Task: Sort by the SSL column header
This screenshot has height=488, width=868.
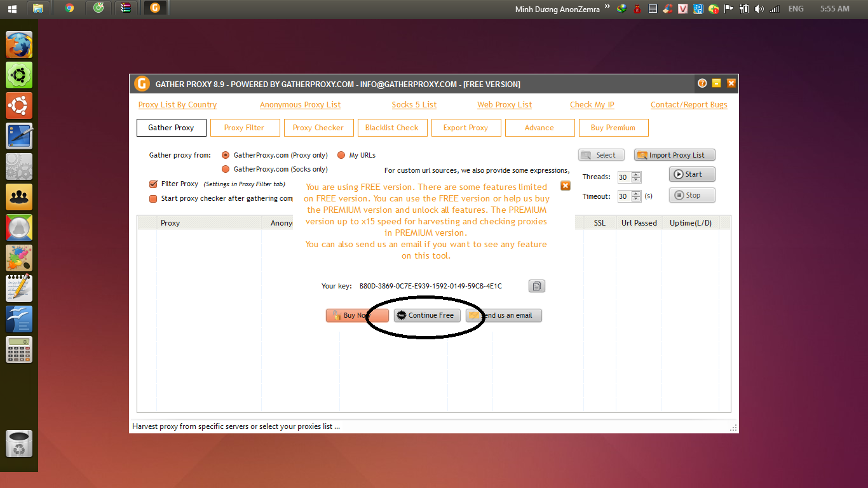Action: [x=600, y=223]
